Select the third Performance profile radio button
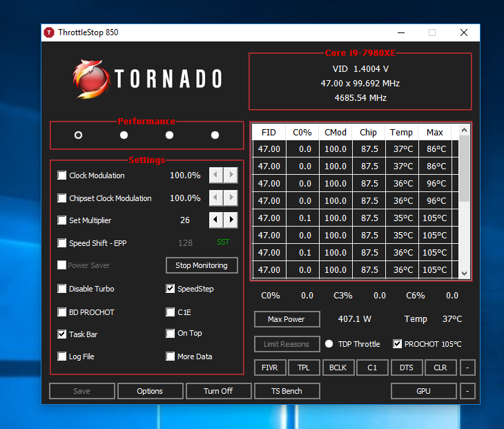504x429 pixels. tap(169, 135)
